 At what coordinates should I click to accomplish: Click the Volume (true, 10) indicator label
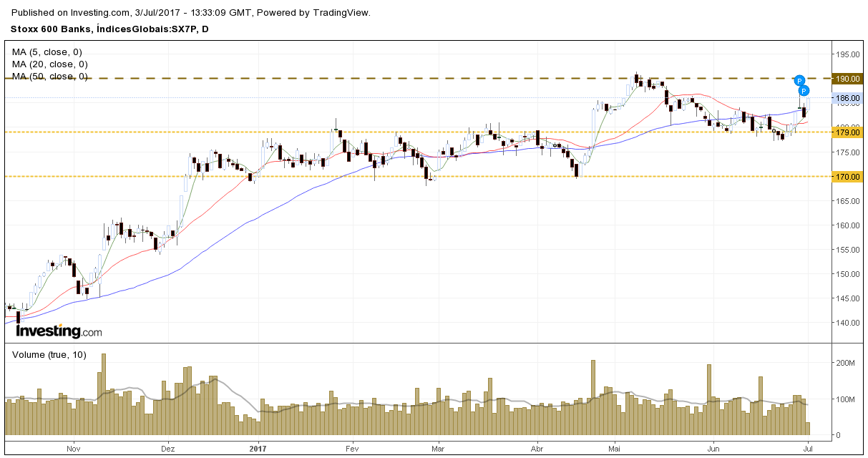pos(49,354)
